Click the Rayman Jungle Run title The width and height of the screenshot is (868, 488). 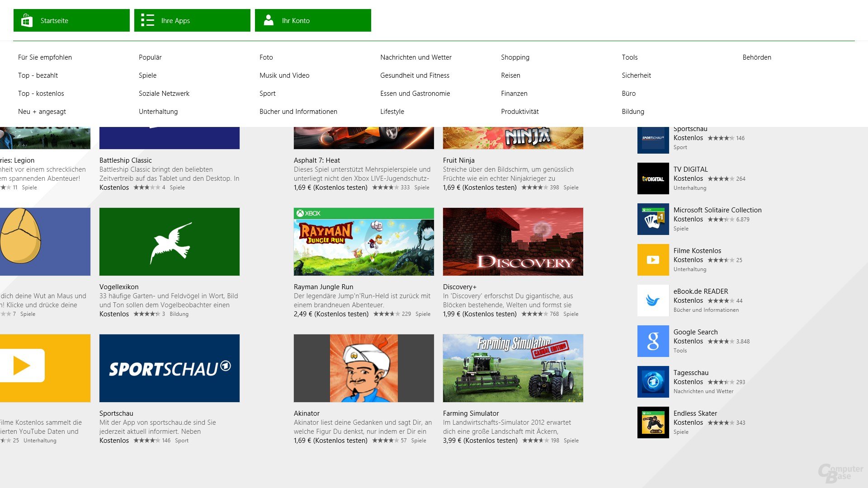point(324,287)
